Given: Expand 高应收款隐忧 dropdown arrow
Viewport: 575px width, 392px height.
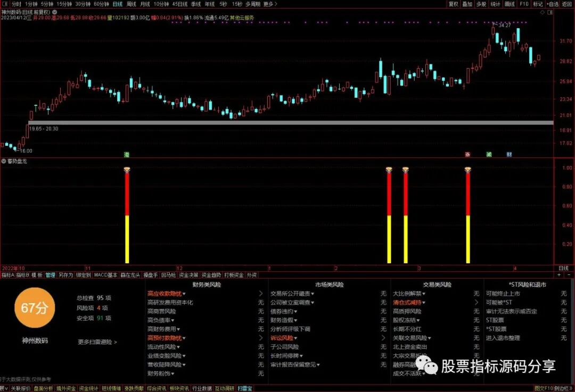Looking at the screenshot, I should 184,294.
